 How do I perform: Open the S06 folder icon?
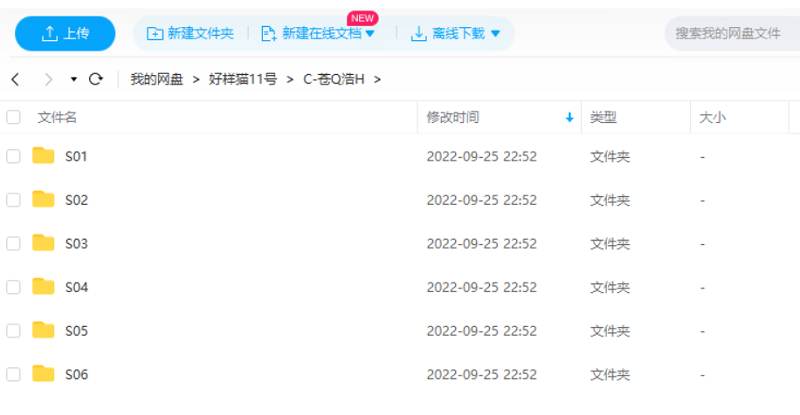pos(43,373)
